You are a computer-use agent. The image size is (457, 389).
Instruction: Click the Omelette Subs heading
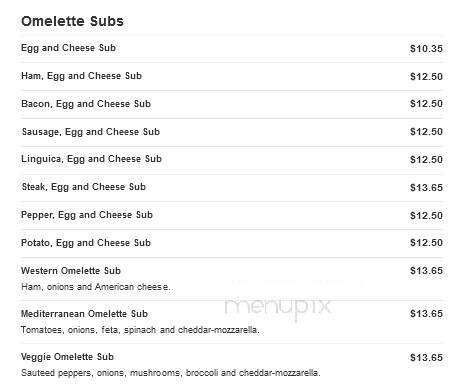[72, 21]
